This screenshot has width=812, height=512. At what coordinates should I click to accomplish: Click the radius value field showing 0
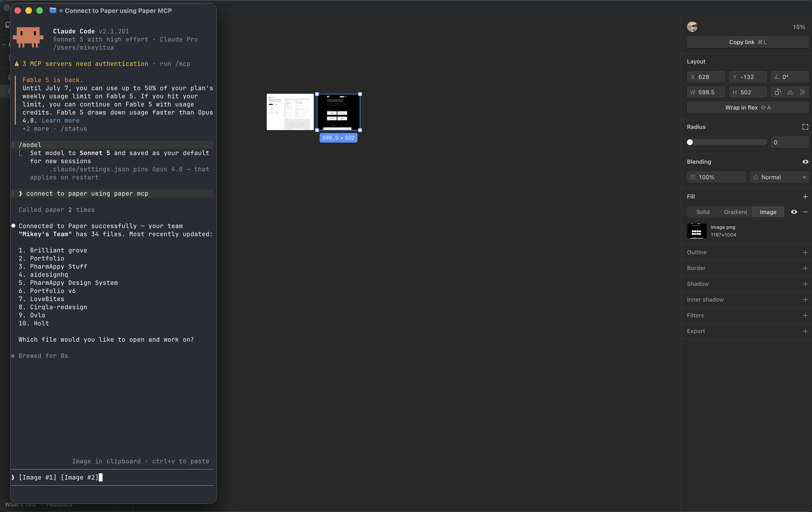pos(789,142)
